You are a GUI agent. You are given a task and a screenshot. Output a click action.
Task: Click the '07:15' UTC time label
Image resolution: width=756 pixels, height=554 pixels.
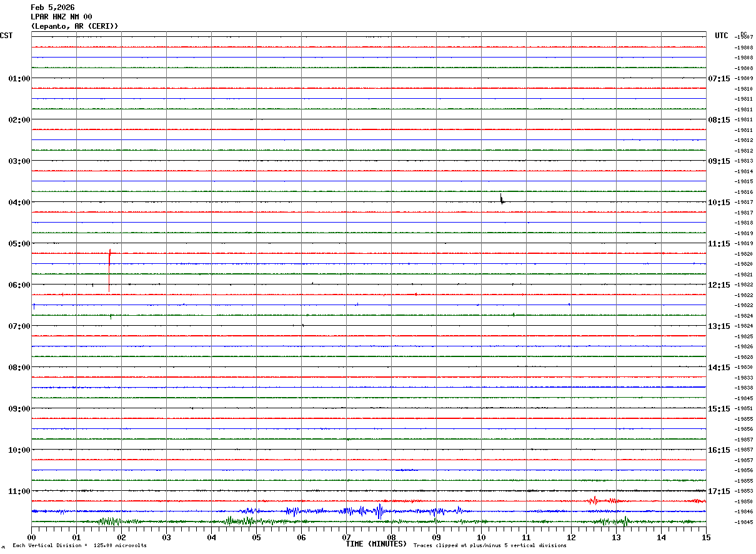(x=719, y=79)
